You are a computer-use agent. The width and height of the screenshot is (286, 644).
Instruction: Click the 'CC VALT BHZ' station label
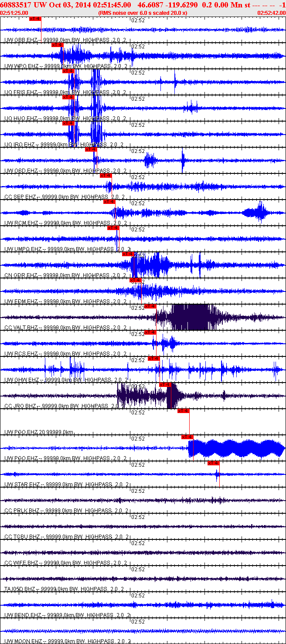pyautogui.click(x=21, y=328)
